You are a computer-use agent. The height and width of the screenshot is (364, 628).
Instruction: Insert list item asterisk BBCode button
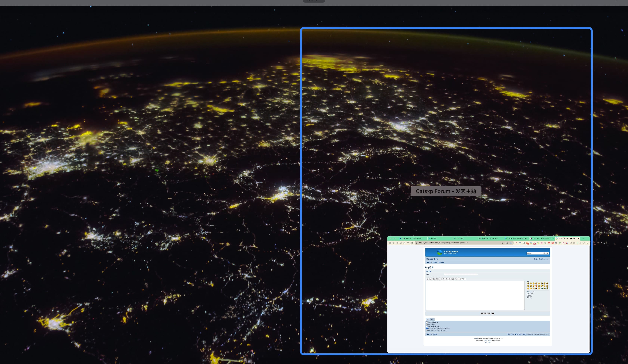coord(450,279)
